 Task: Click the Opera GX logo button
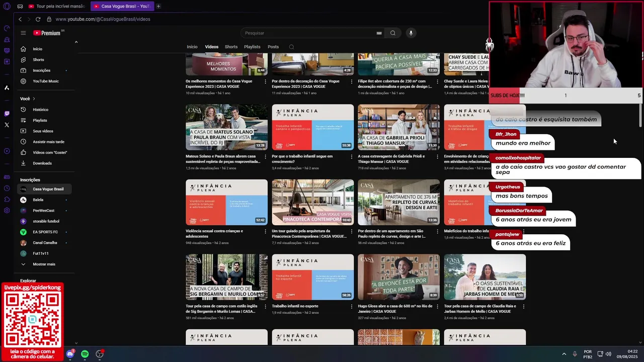coord(7,6)
